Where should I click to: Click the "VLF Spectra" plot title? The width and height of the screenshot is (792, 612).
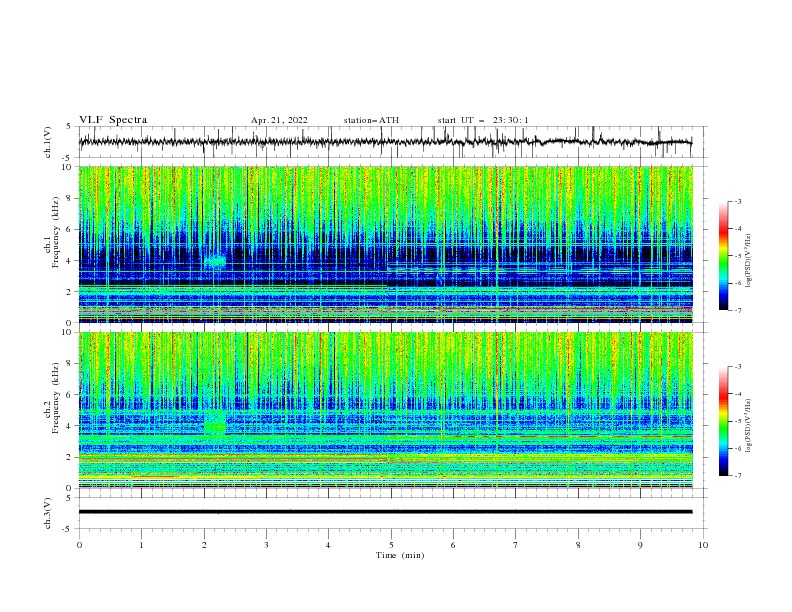click(x=113, y=120)
